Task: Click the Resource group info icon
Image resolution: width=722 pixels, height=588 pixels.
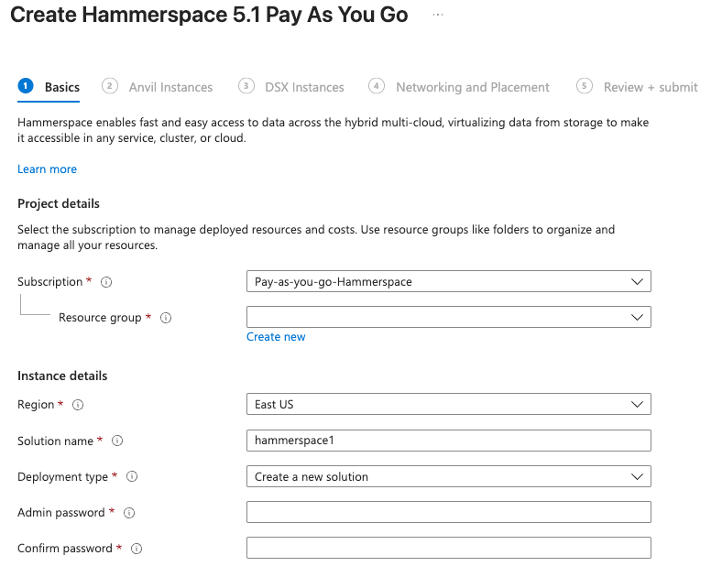Action: (x=166, y=318)
